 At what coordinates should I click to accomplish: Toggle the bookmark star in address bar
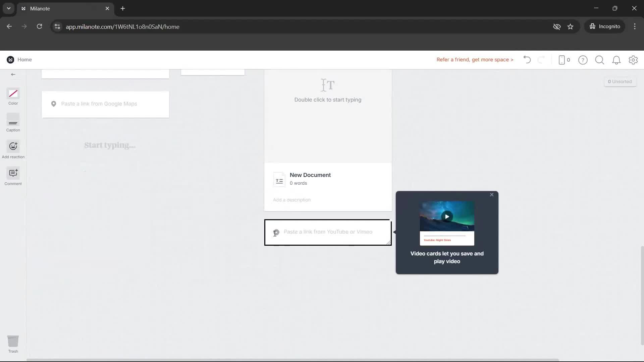pos(571,26)
